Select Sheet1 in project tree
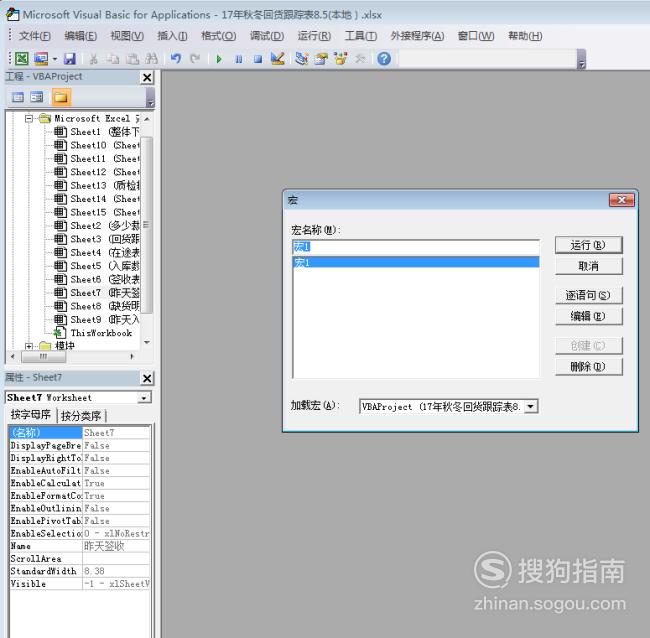 pyautogui.click(x=97, y=132)
